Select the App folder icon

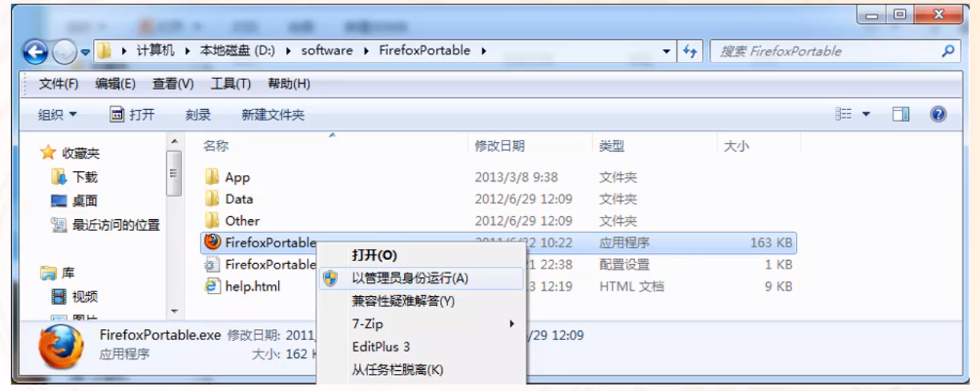212,177
